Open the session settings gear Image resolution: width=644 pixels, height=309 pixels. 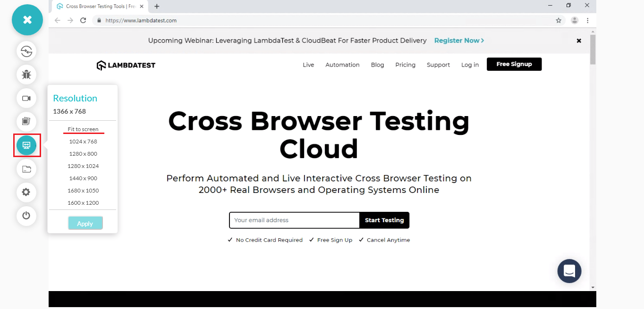tap(26, 192)
